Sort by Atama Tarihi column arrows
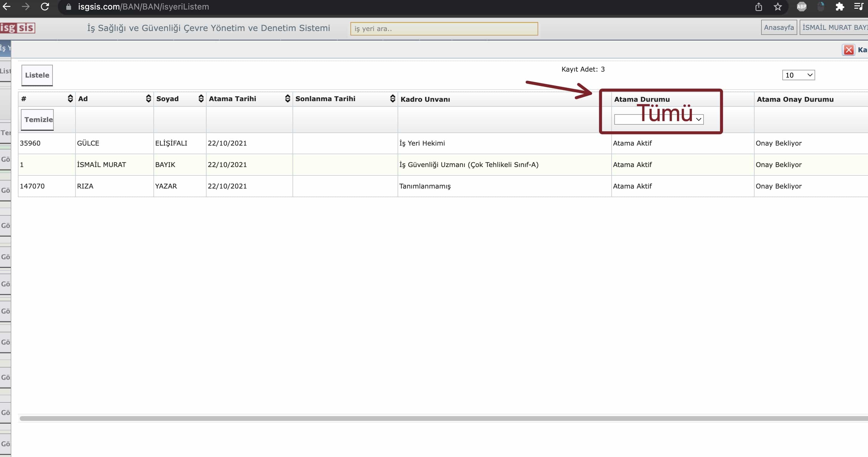The width and height of the screenshot is (868, 457). (287, 98)
